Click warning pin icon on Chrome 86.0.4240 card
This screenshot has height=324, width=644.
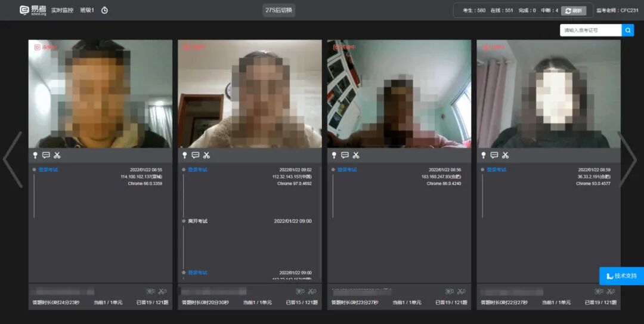point(335,155)
